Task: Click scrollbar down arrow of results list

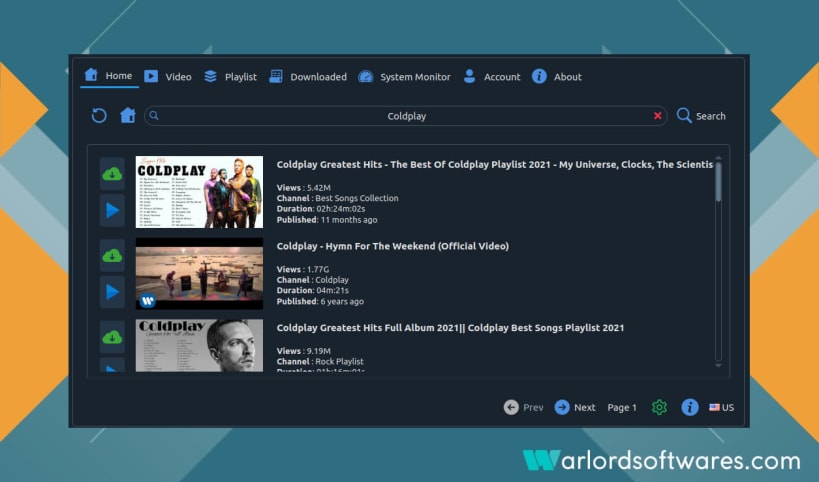Action: point(719,366)
